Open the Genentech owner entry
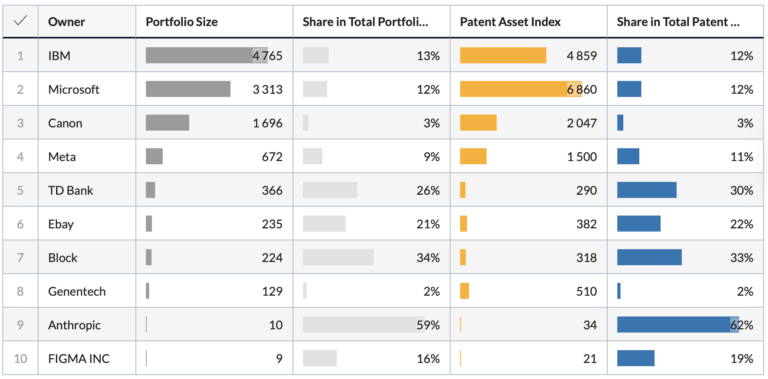Screen dimensions: 768x379 (x=76, y=291)
